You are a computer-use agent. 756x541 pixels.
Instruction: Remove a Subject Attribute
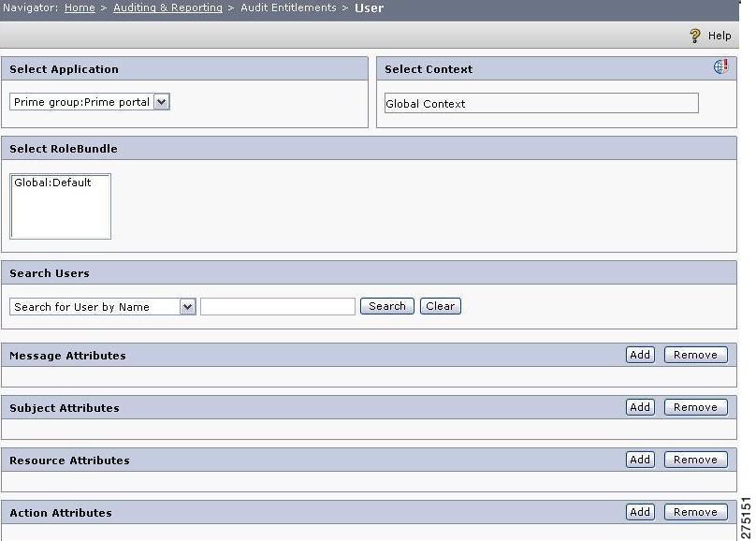[696, 407]
